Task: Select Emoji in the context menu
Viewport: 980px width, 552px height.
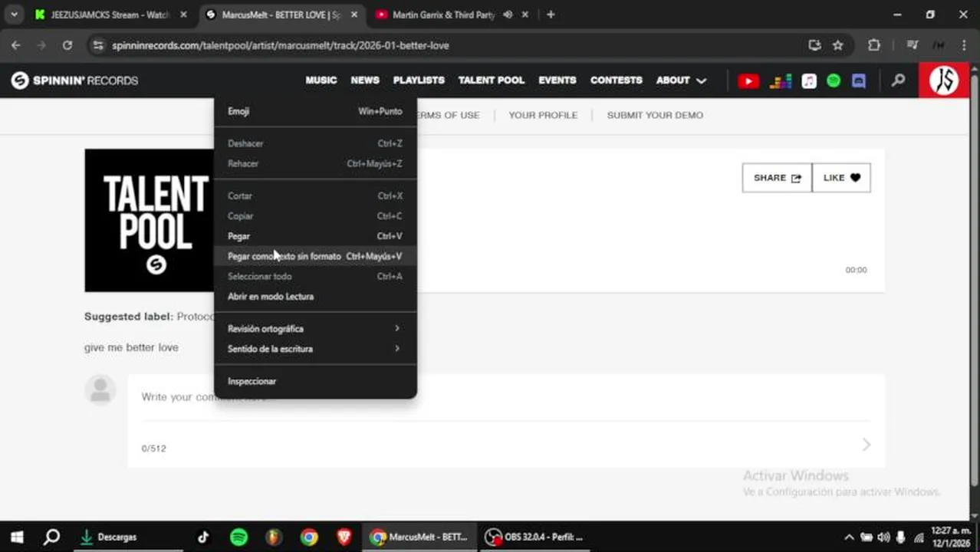Action: [x=315, y=111]
